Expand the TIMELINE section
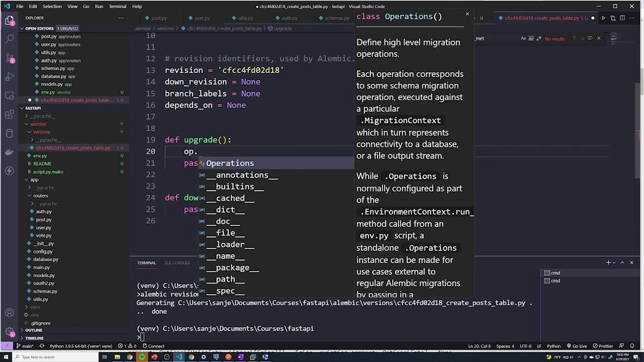Image resolution: width=644 pixels, height=362 pixels. 34,338
